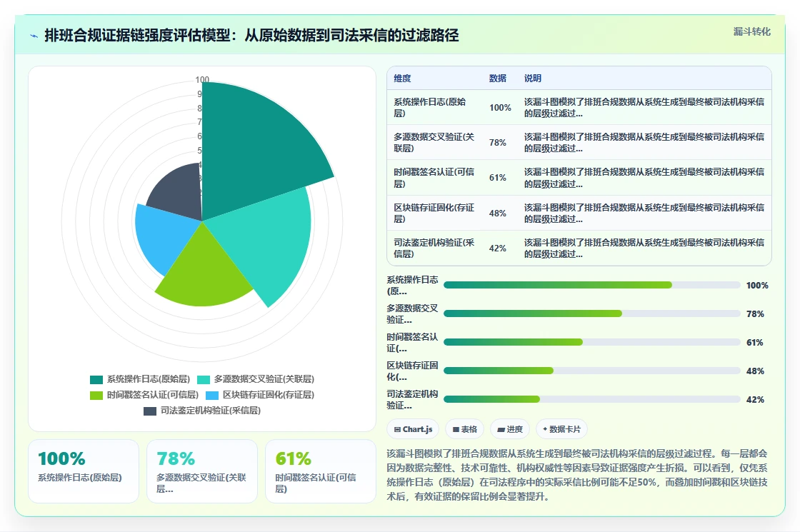This screenshot has height=532, width=800.
Task: Open the 100% 系统操作日志 data card
Action: tap(84, 471)
